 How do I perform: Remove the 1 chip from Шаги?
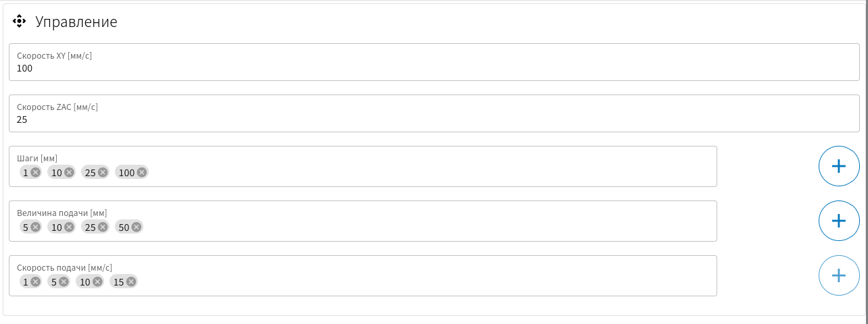(35, 172)
